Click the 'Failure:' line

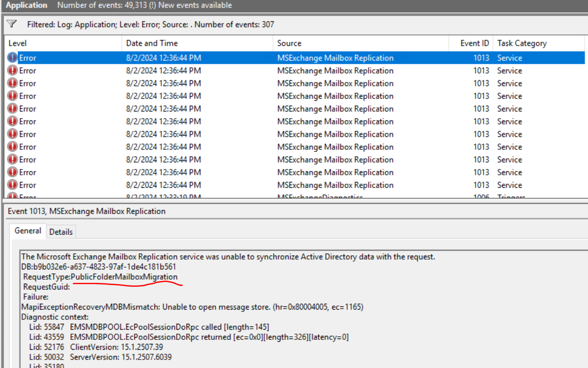click(36, 297)
